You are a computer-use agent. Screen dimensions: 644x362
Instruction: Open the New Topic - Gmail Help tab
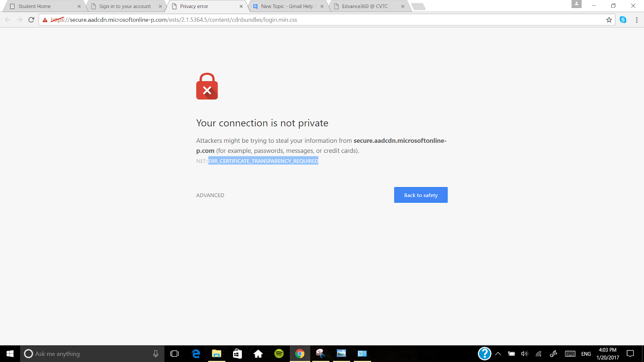287,6
